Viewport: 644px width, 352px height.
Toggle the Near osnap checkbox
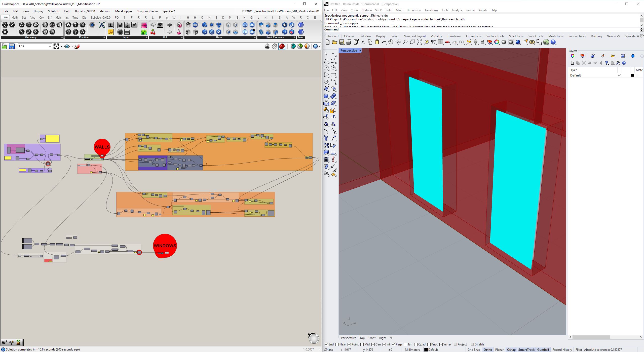[x=337, y=344]
